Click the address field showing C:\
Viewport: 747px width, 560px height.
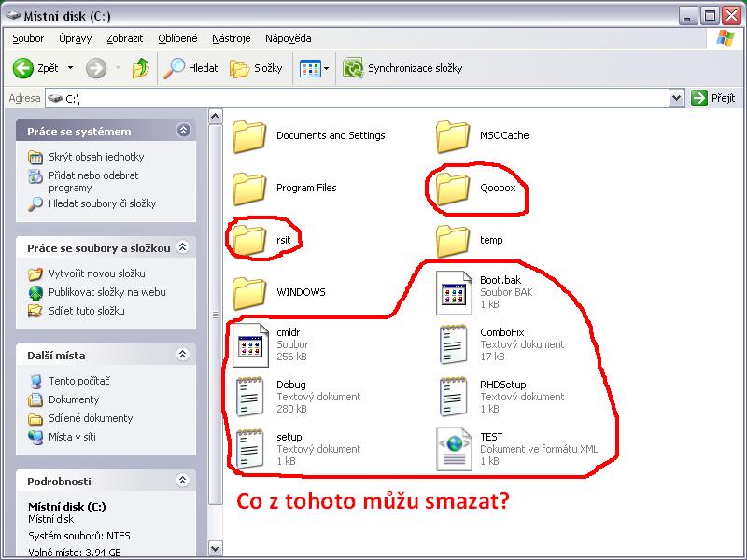(x=358, y=99)
